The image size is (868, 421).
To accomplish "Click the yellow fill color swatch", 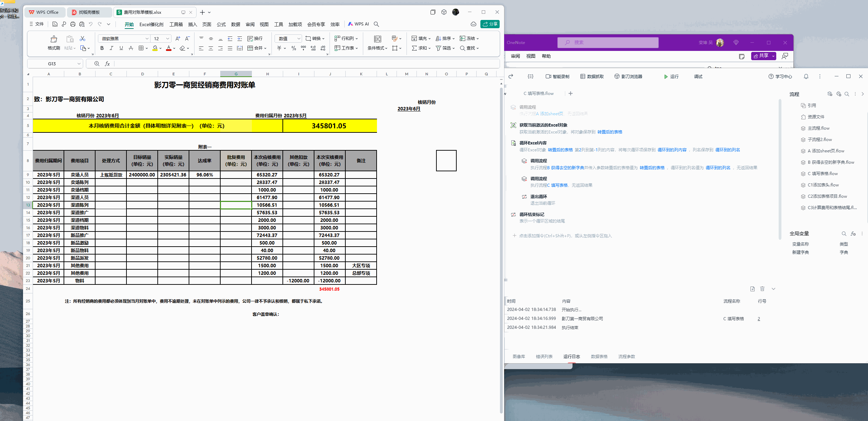I will (x=155, y=48).
